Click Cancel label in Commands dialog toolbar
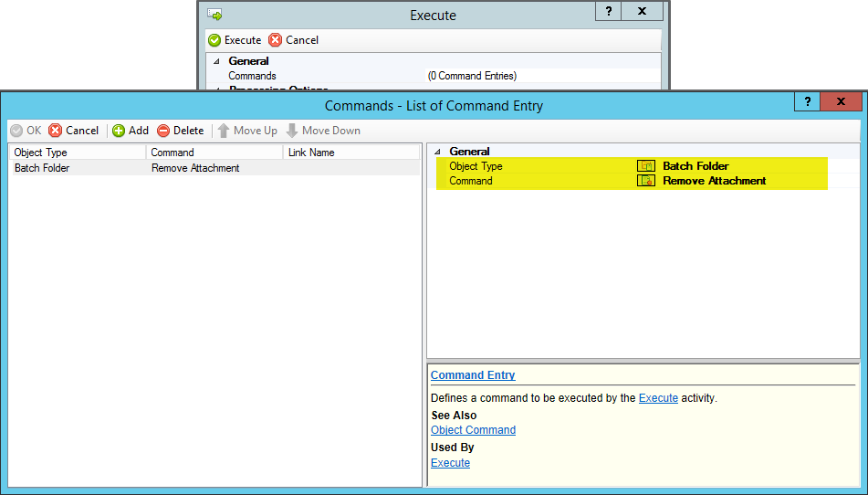Screen dimensions: 868x495 tap(82, 131)
